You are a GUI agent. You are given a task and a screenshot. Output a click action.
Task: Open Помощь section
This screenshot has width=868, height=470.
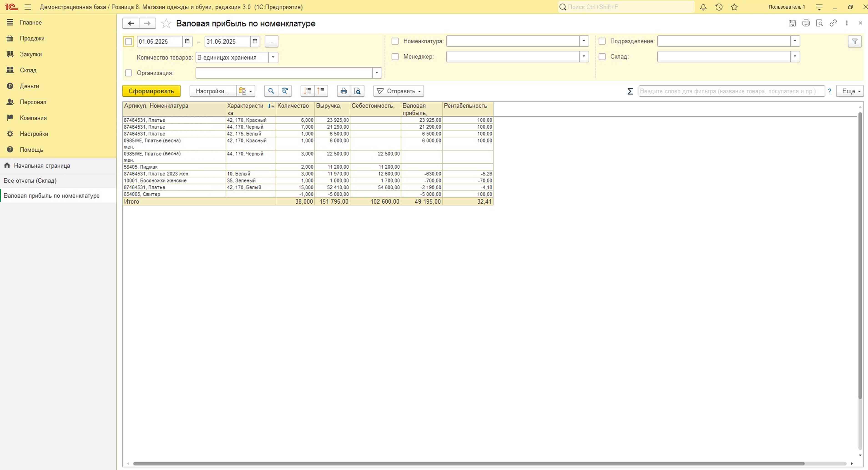point(58,150)
